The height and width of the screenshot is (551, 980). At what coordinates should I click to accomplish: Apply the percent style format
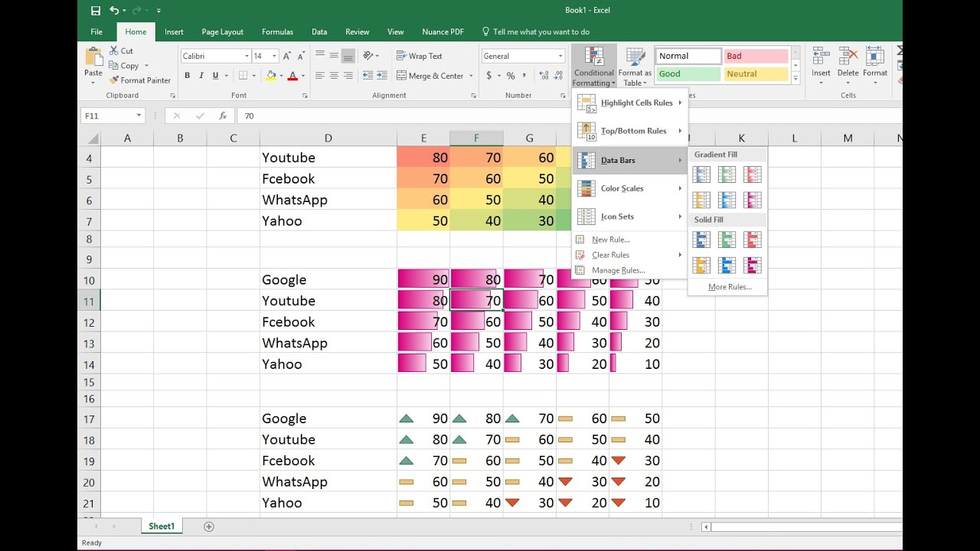(511, 76)
